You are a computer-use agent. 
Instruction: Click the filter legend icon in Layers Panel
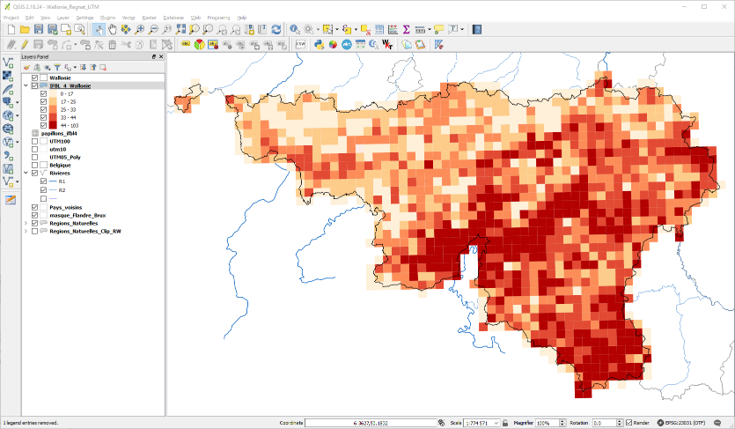click(56, 68)
